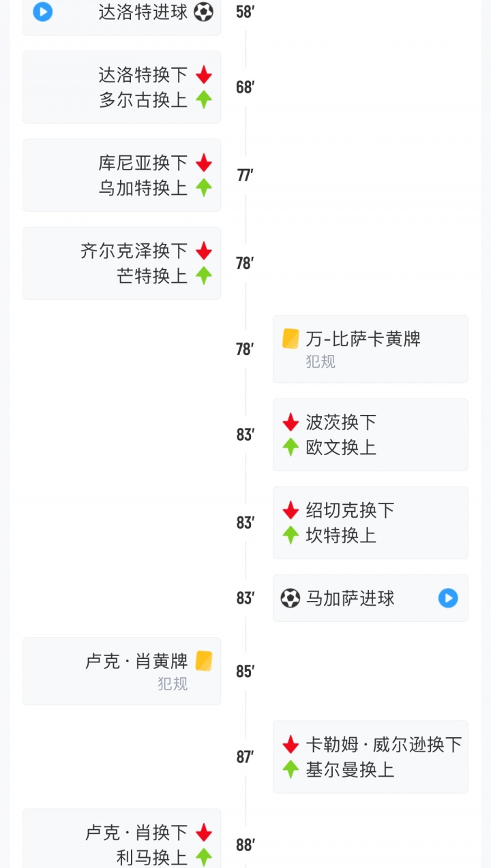Click the red down arrow beside 达洛特换下
Image resolution: width=491 pixels, height=868 pixels.
coord(203,75)
